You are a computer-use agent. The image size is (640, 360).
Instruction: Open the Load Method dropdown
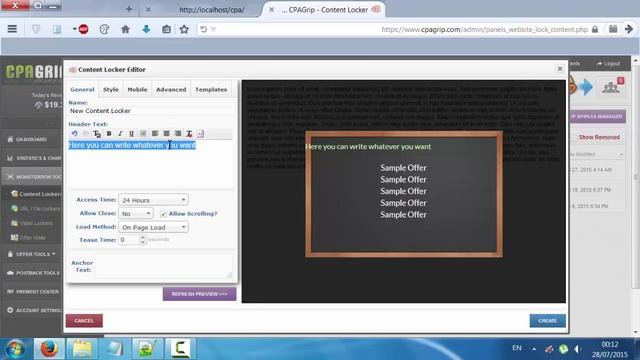[x=153, y=227]
